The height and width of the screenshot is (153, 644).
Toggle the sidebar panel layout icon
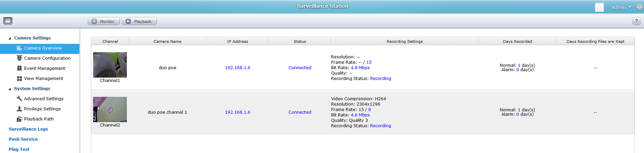tap(8, 21)
